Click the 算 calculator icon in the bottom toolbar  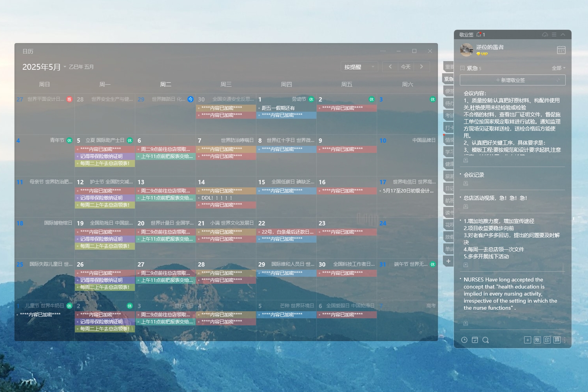557,340
